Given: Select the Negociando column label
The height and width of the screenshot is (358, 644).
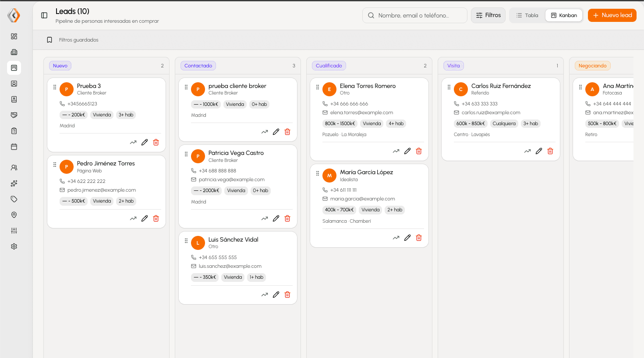Looking at the screenshot, I should point(592,66).
